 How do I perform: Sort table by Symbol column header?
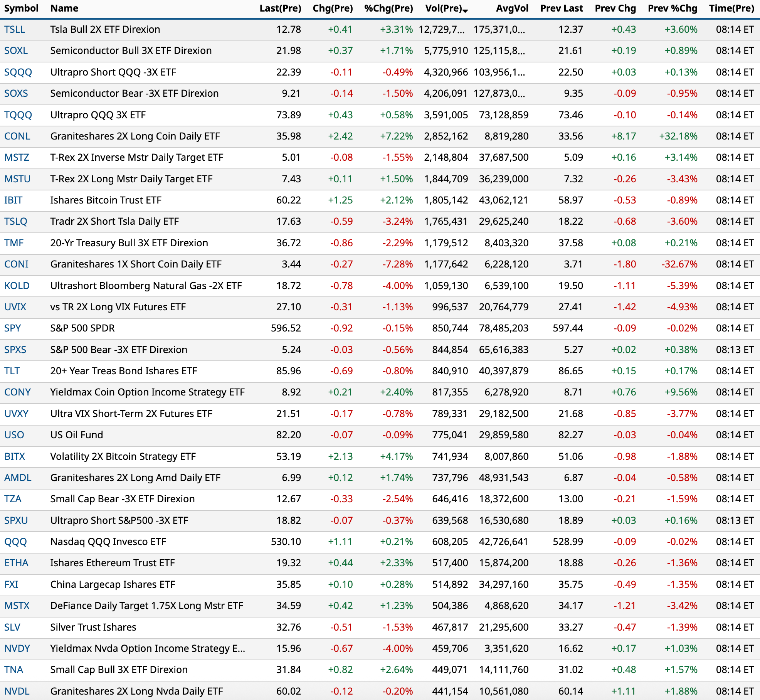tap(21, 8)
